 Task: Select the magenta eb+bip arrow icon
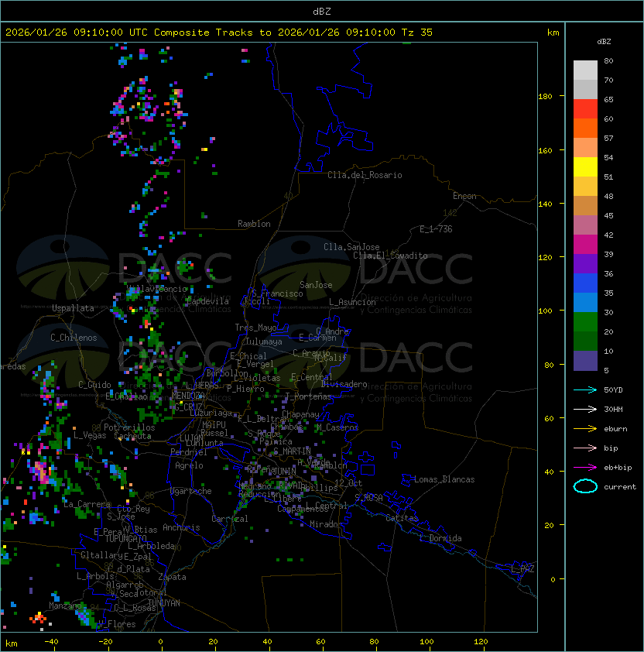[x=586, y=467]
